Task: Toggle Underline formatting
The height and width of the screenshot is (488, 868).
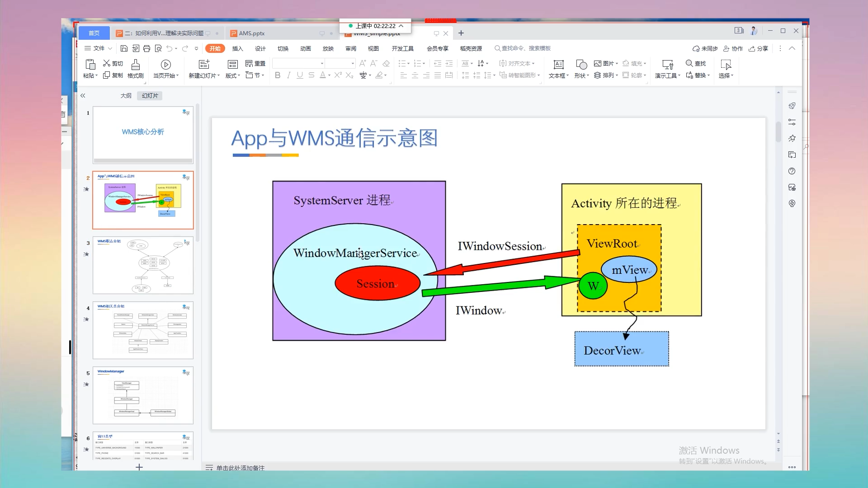Action: pos(300,75)
